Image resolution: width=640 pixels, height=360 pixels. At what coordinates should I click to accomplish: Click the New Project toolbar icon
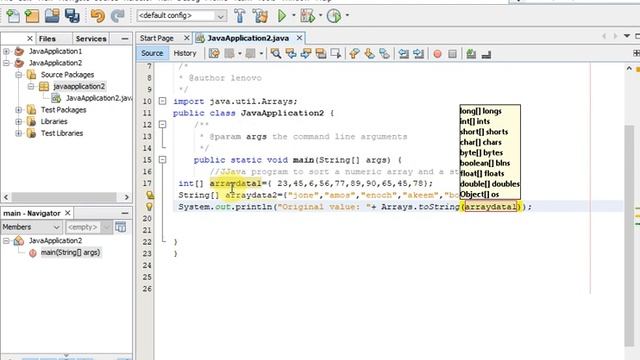click(x=32, y=16)
